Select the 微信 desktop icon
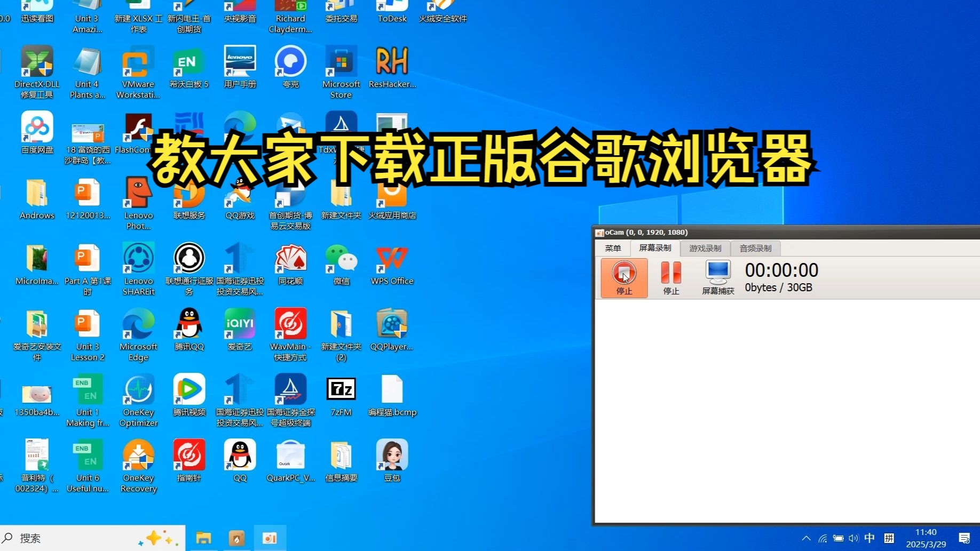980x551 pixels. tap(341, 265)
